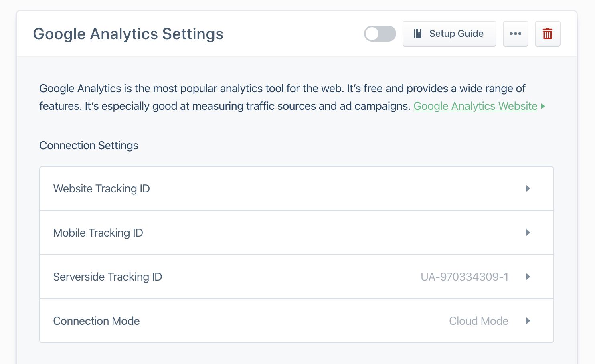The width and height of the screenshot is (595, 364).
Task: Expand the Mobile Tracking ID arrow
Action: tap(528, 233)
